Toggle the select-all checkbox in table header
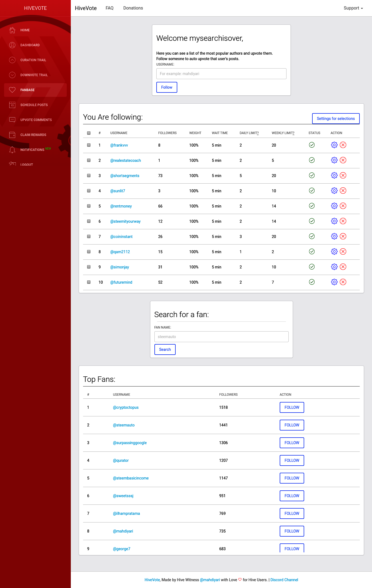 [89, 133]
